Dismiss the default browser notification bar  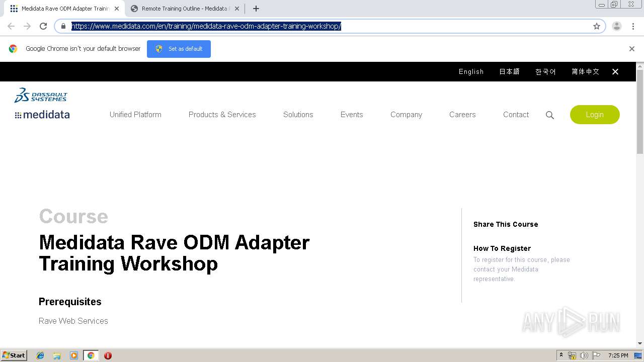632,49
